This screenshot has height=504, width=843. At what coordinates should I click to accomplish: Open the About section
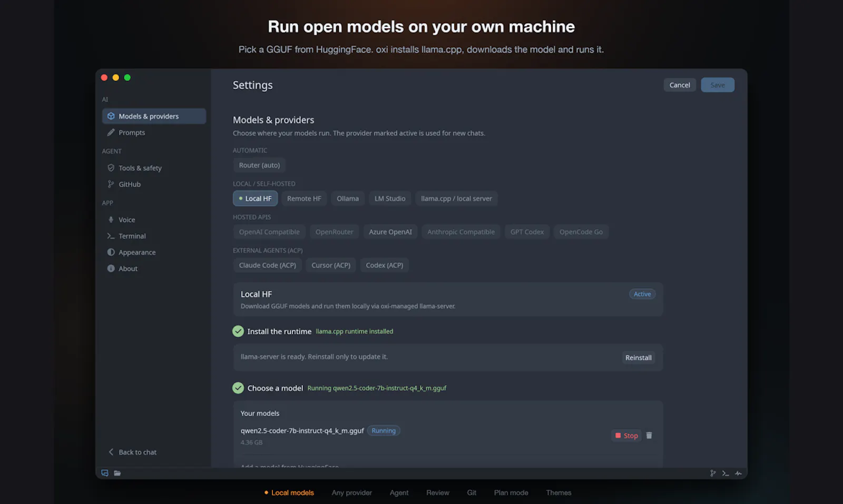(x=154, y=269)
